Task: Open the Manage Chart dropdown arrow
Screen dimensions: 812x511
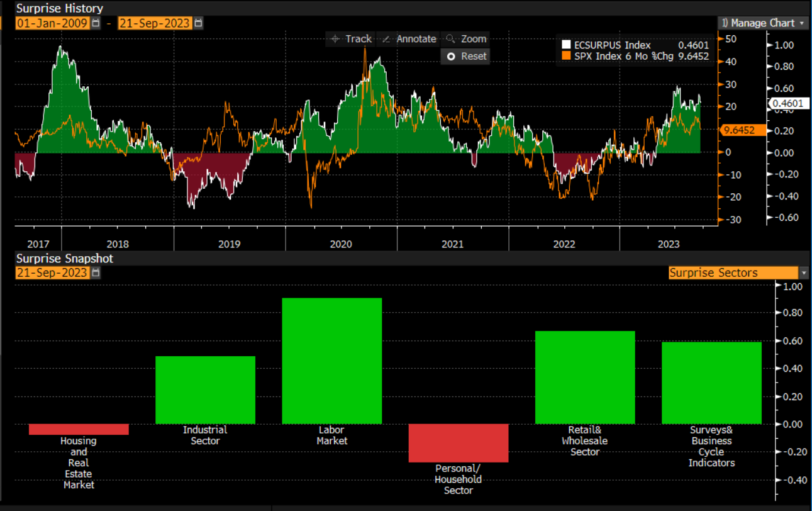Action: 802,23
